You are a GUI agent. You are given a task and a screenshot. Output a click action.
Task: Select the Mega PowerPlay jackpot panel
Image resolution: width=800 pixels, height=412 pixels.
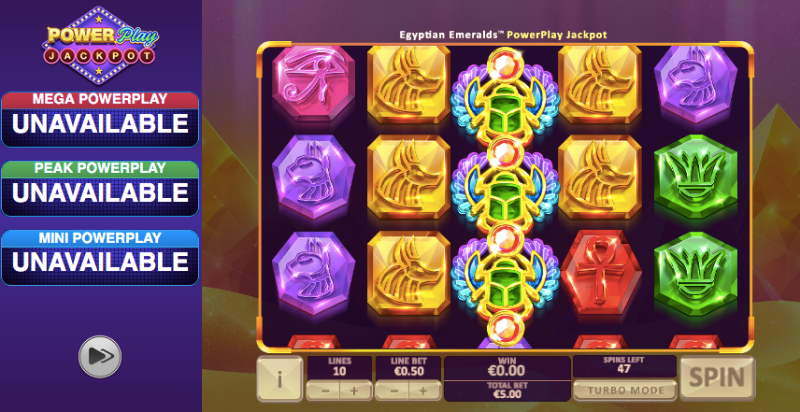[x=100, y=120]
